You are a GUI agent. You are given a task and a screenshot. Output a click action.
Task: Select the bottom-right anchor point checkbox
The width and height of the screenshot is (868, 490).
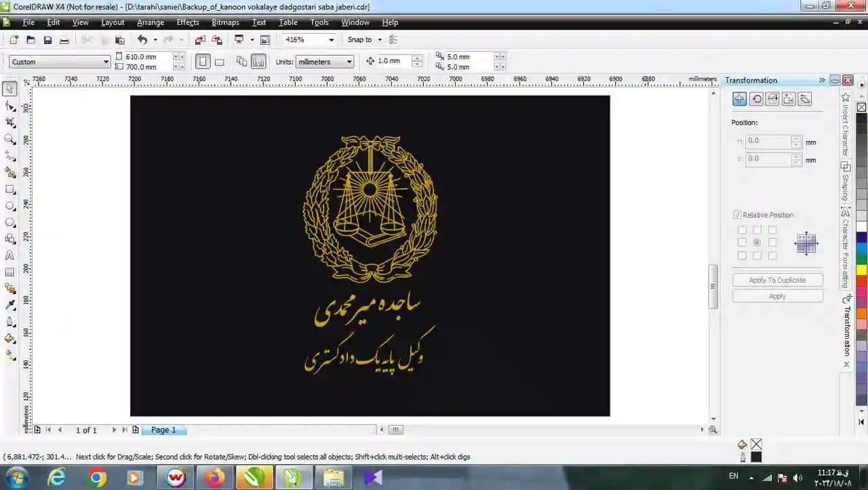click(772, 256)
